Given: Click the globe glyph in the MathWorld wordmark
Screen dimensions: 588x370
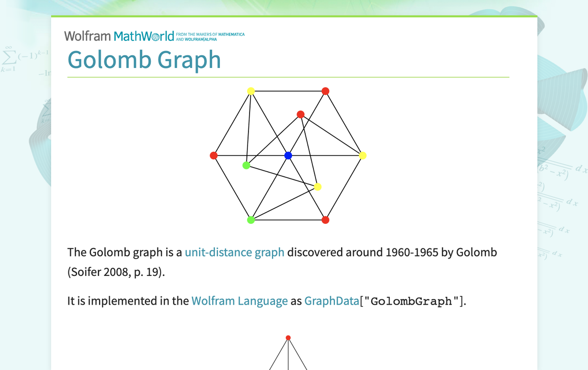Looking at the screenshot, I should (155, 36).
